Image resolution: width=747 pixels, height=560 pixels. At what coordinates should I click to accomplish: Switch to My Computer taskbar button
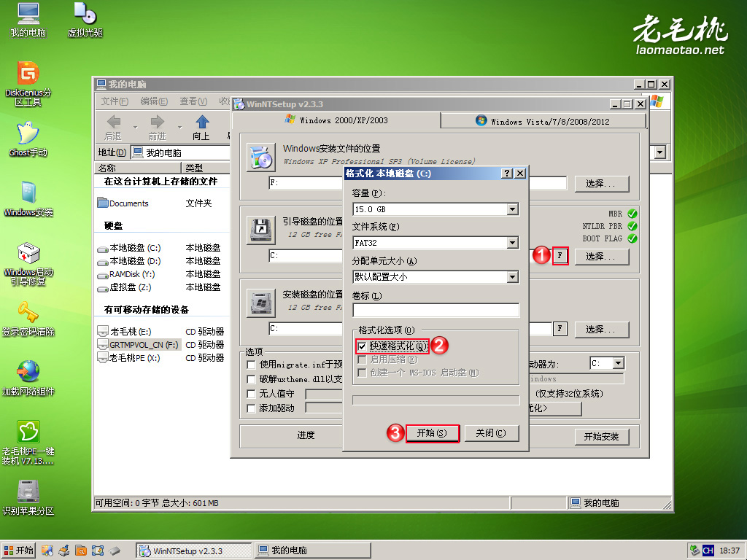click(312, 551)
